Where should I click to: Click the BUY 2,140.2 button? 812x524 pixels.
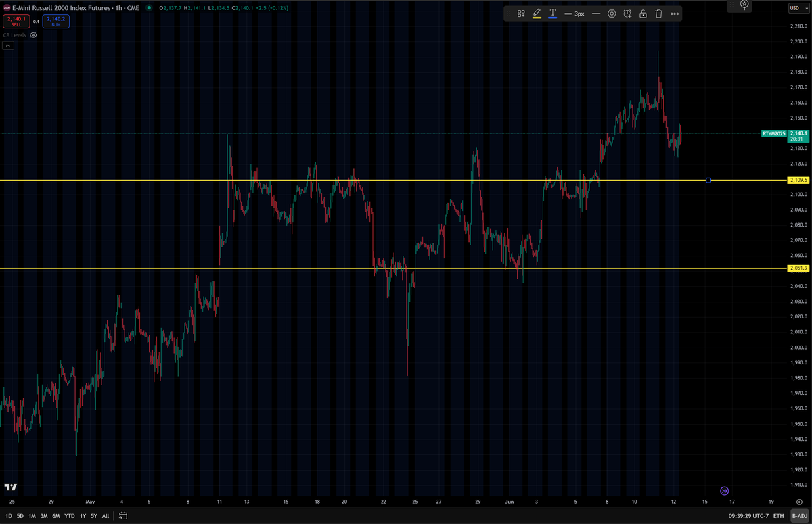coord(55,22)
